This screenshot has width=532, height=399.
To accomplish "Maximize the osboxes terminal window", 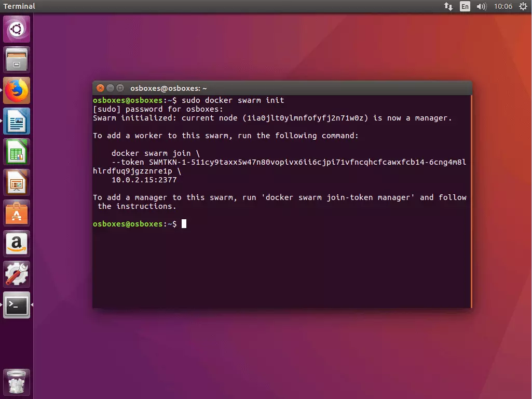I will pyautogui.click(x=120, y=88).
